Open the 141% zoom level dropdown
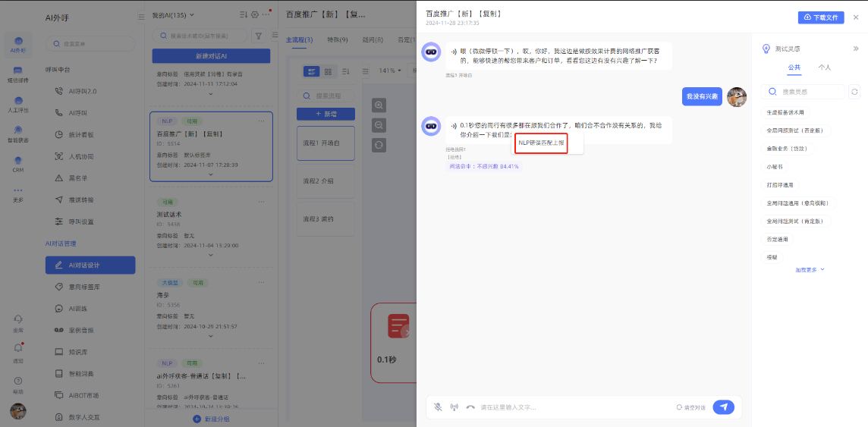Screen dimensions: 868x427 tap(390, 71)
